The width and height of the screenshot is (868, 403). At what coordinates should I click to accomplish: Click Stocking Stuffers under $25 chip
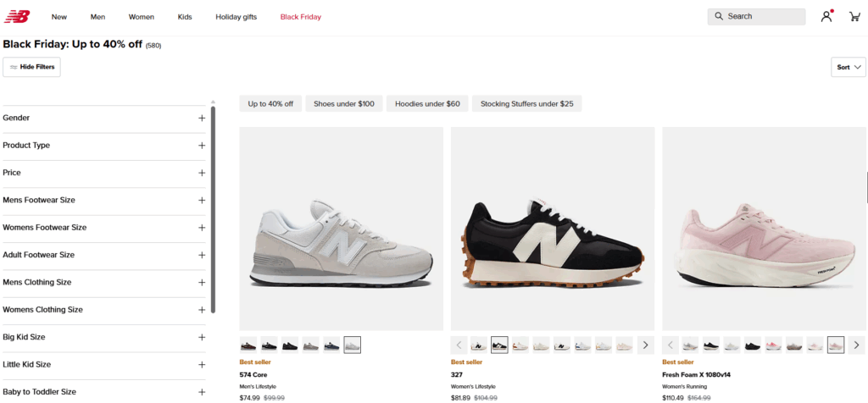[x=526, y=104]
